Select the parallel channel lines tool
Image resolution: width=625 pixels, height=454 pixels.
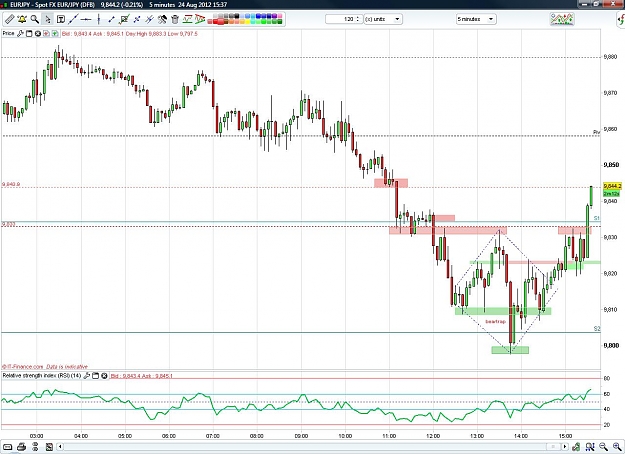pyautogui.click(x=149, y=19)
